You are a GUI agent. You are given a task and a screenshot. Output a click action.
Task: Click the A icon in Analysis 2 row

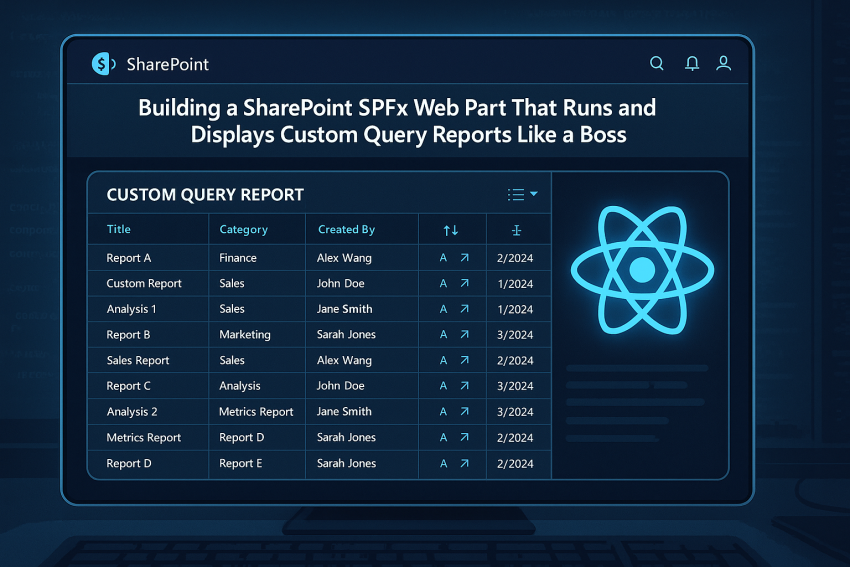[443, 411]
